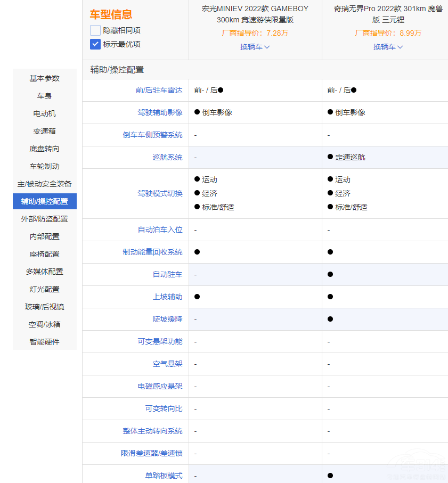448x483 pixels.
Task: Click the 陡坡缓降 parameter link
Action: tap(167, 319)
